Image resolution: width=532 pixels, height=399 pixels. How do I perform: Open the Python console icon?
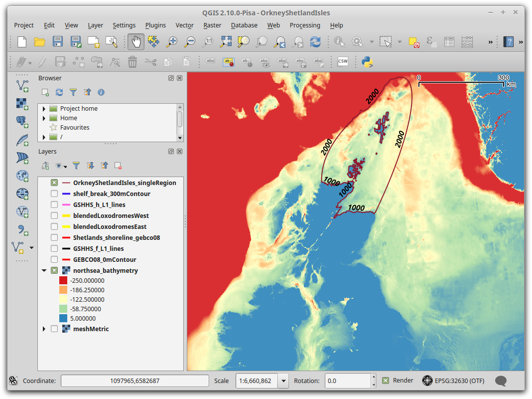[368, 62]
